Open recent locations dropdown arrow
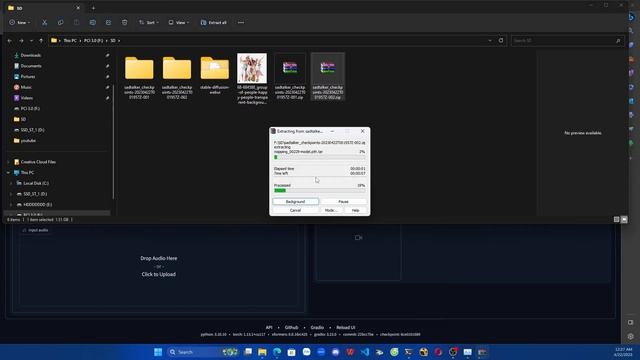Viewport: 640px width, 360px height. point(31,41)
